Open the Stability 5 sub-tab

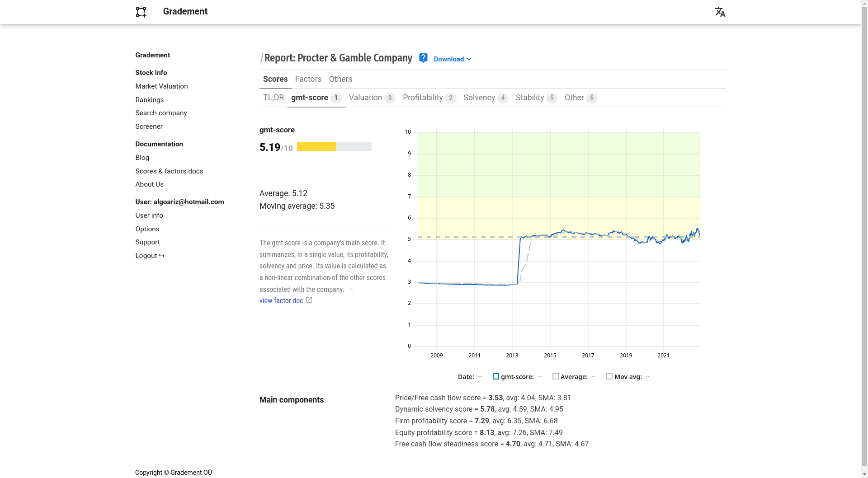pos(537,98)
